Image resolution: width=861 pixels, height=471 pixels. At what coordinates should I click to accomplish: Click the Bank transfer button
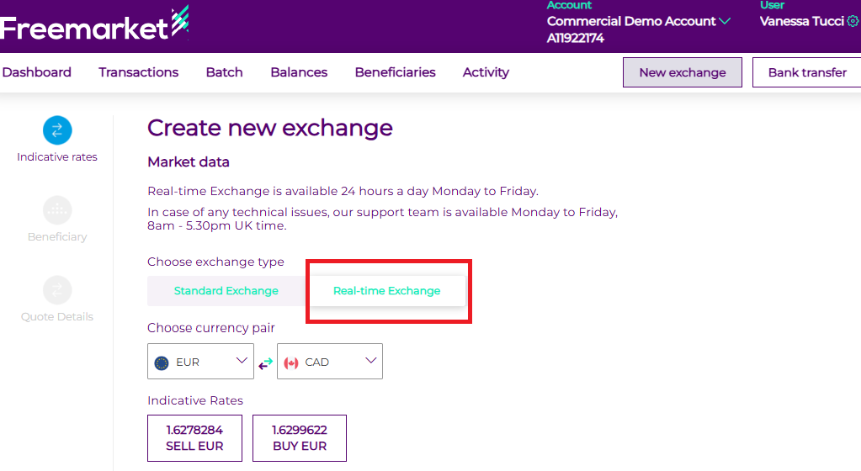807,72
